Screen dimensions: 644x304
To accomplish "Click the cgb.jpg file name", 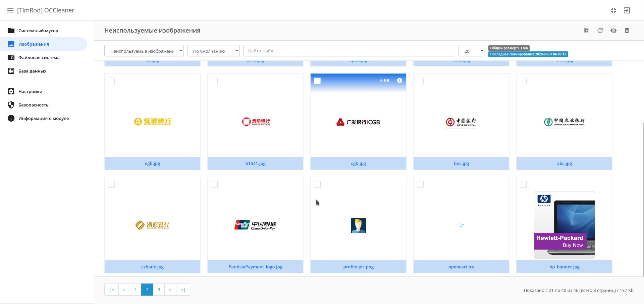I will point(358,163).
